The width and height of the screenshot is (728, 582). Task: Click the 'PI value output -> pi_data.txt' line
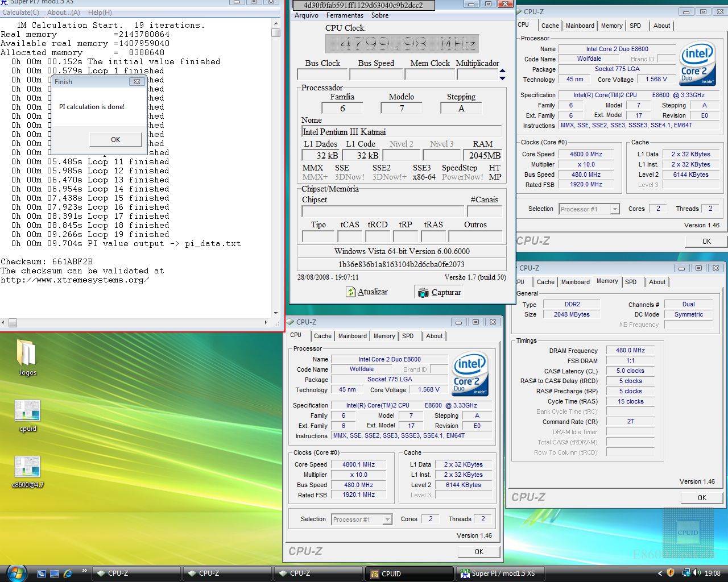click(164, 244)
